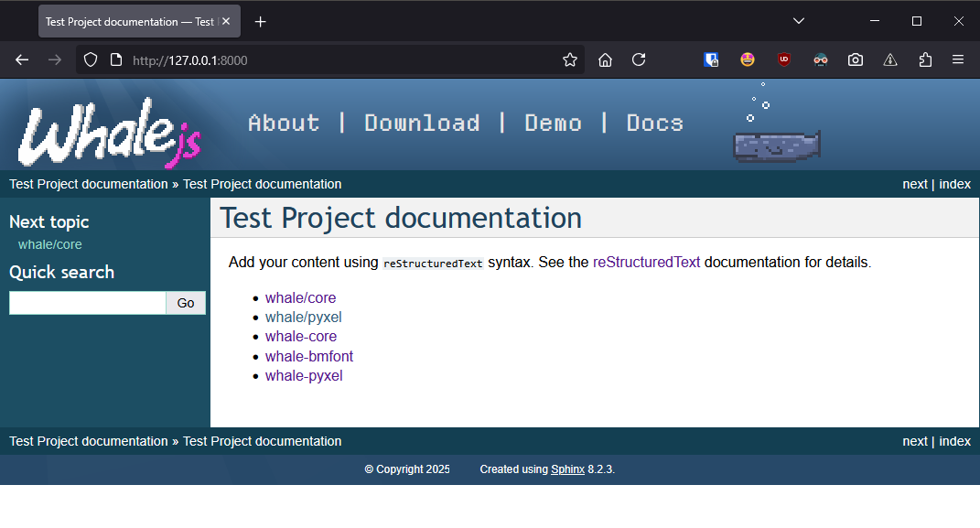Screen dimensions: 980x528
Task: Open the Demo header menu item
Action: 554,124
